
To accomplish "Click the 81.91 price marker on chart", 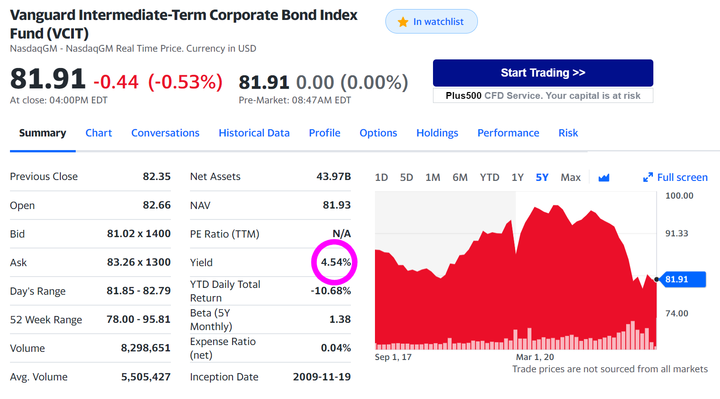I will 682,279.
